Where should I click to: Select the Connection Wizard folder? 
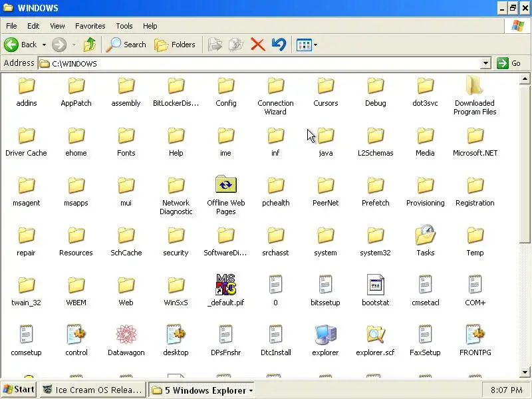coord(275,96)
